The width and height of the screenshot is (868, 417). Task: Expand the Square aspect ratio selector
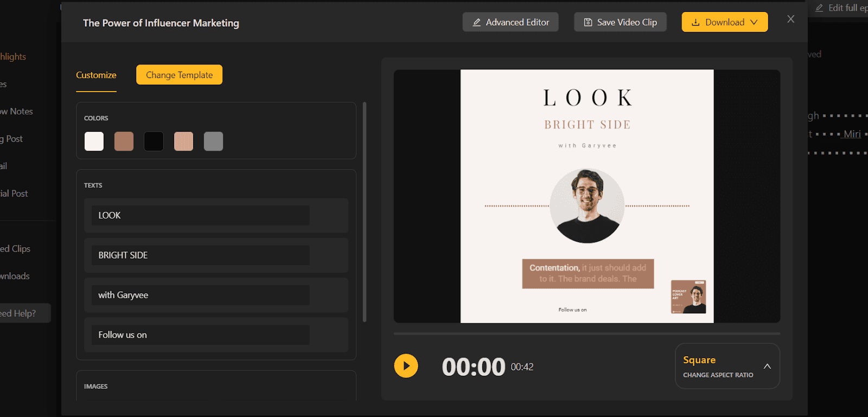pos(727,366)
